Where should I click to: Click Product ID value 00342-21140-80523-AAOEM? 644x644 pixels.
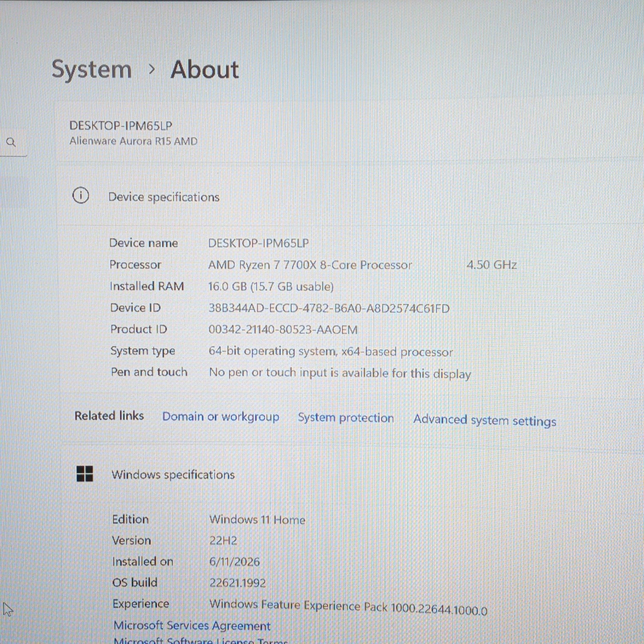pyautogui.click(x=283, y=330)
